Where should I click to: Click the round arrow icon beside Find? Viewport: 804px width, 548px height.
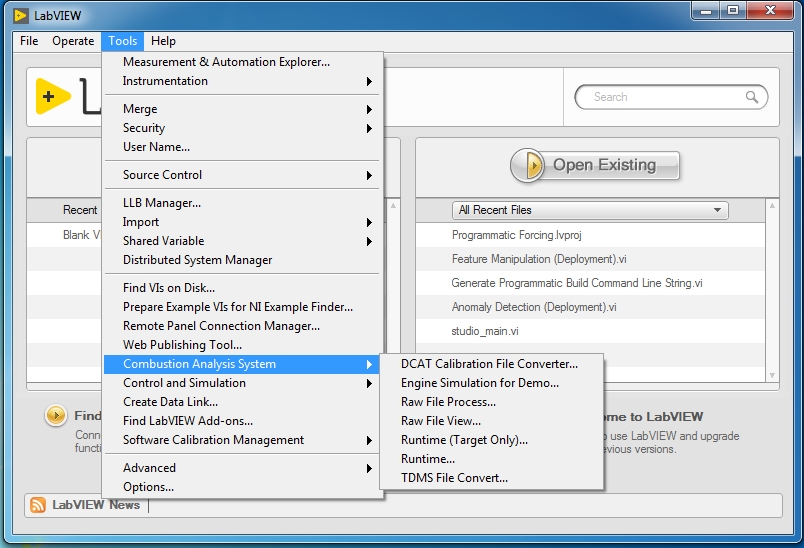pyautogui.click(x=55, y=415)
